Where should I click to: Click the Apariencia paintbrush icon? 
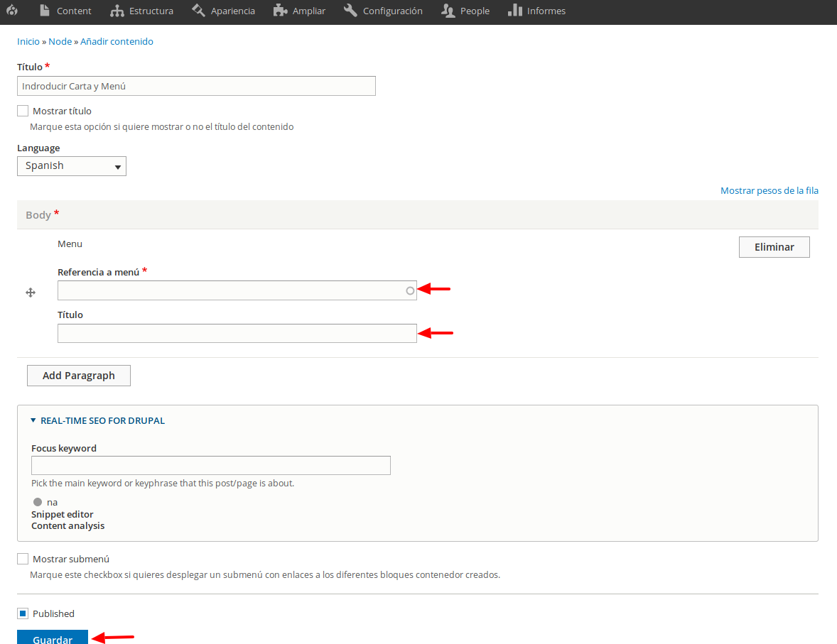pyautogui.click(x=198, y=10)
